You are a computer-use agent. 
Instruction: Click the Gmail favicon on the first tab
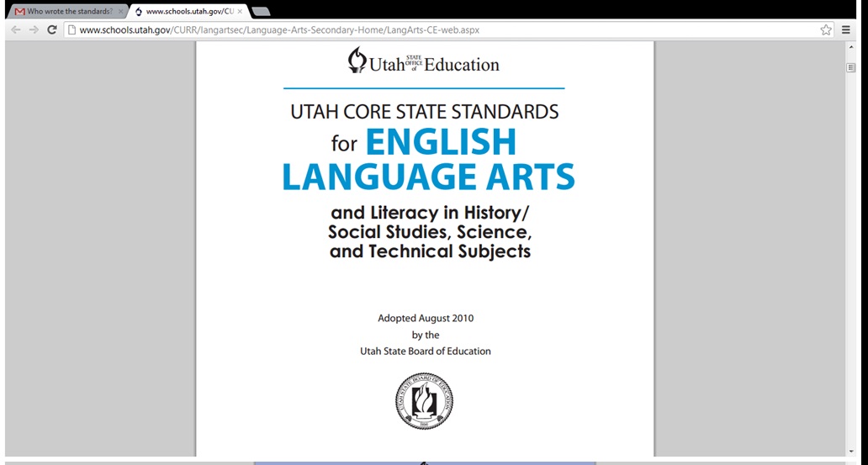20,11
